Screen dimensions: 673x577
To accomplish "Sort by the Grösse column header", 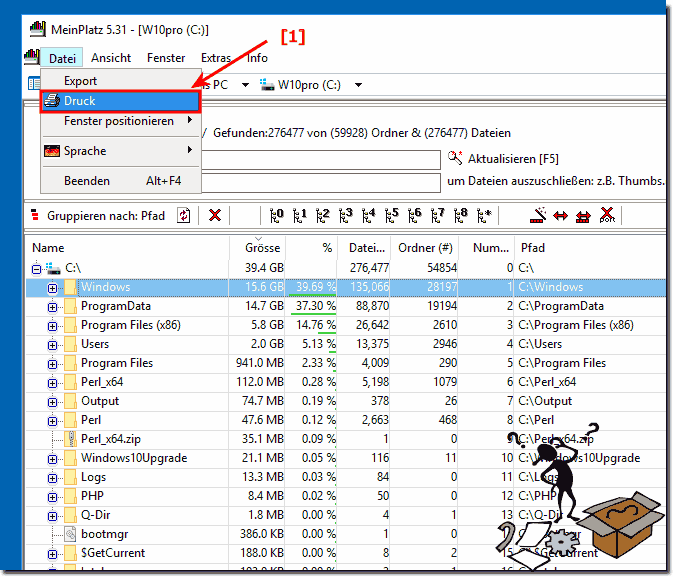I will click(258, 248).
